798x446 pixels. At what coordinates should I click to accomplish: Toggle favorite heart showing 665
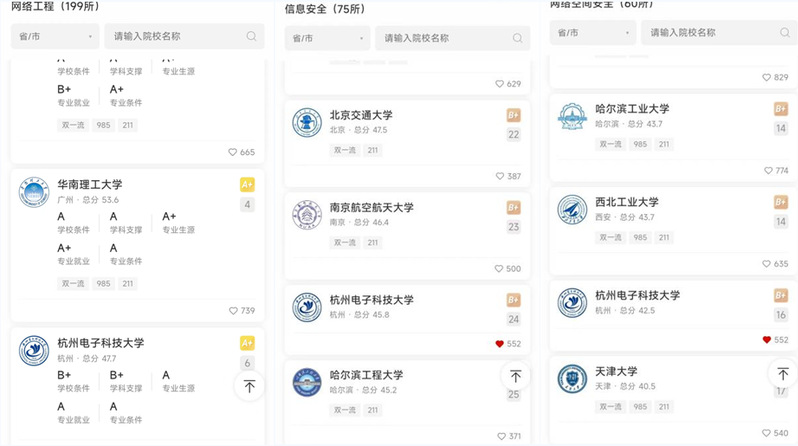tap(233, 152)
